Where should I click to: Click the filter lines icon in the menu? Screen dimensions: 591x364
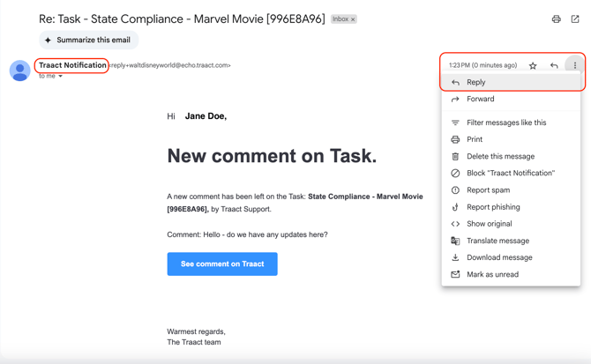tap(455, 123)
